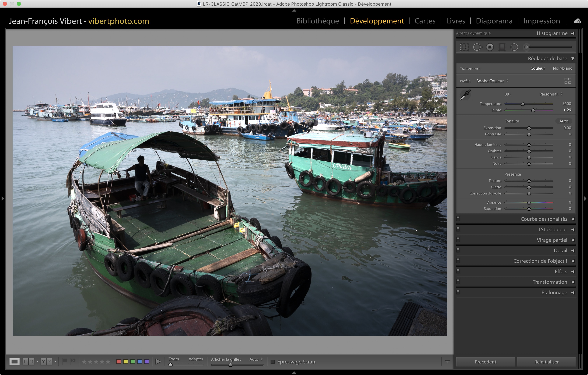The width and height of the screenshot is (588, 375).
Task: Switch to the Bibliothèque module
Action: click(x=317, y=21)
